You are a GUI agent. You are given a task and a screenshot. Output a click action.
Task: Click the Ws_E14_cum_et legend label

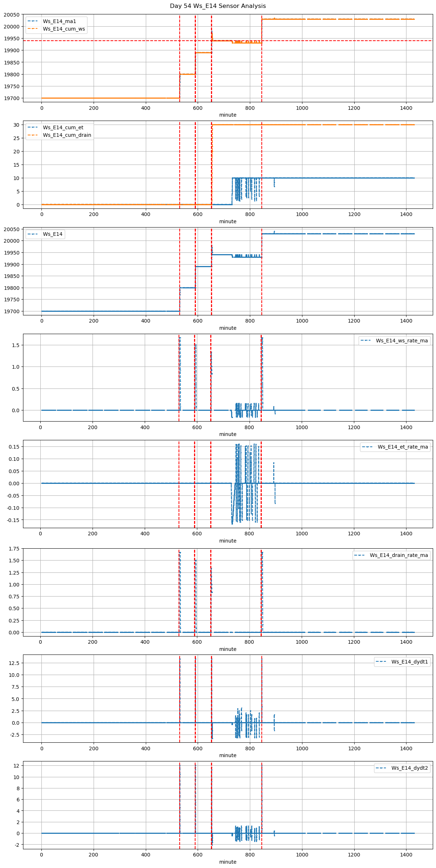coord(63,127)
